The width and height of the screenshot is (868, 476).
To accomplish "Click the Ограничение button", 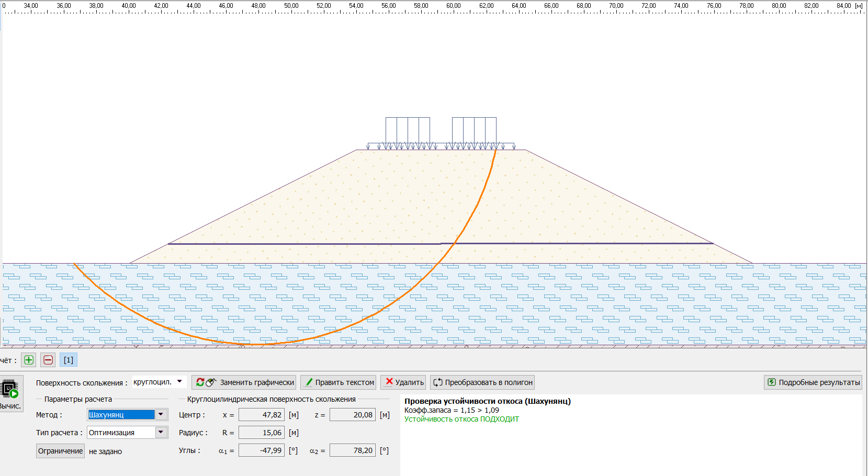I will (x=60, y=451).
